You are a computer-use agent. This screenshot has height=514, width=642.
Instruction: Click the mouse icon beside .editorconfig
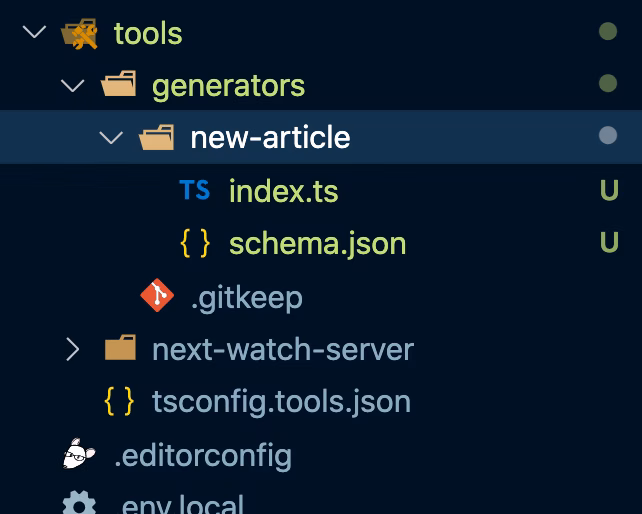pos(80,455)
